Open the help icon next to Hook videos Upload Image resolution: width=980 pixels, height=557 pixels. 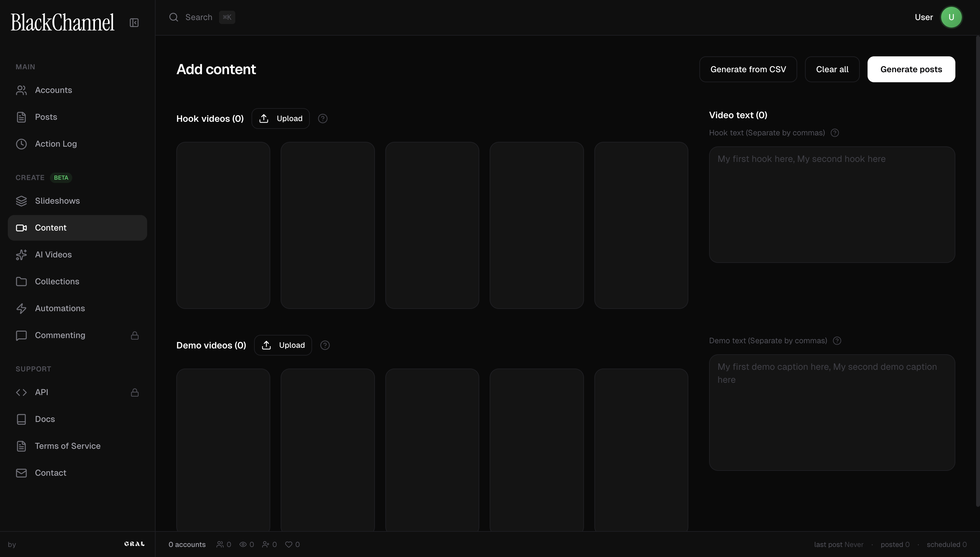coord(323,118)
